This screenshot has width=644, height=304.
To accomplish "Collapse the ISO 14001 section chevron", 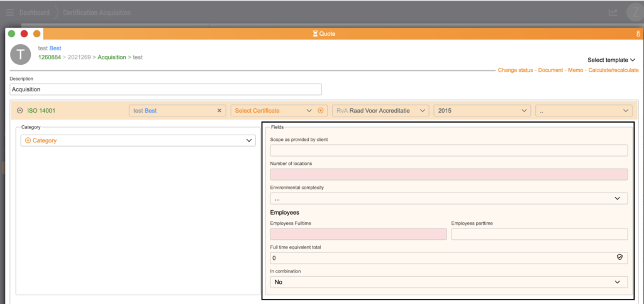I will pyautogui.click(x=19, y=111).
